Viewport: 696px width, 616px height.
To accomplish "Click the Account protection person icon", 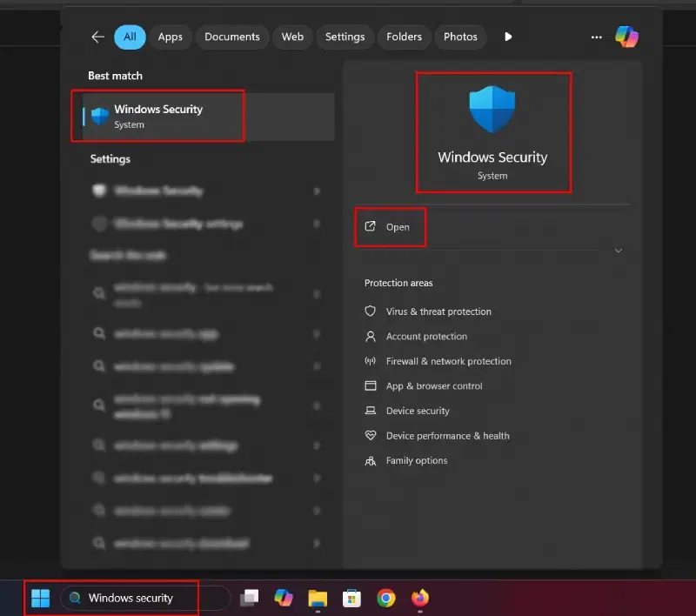I will coord(371,337).
